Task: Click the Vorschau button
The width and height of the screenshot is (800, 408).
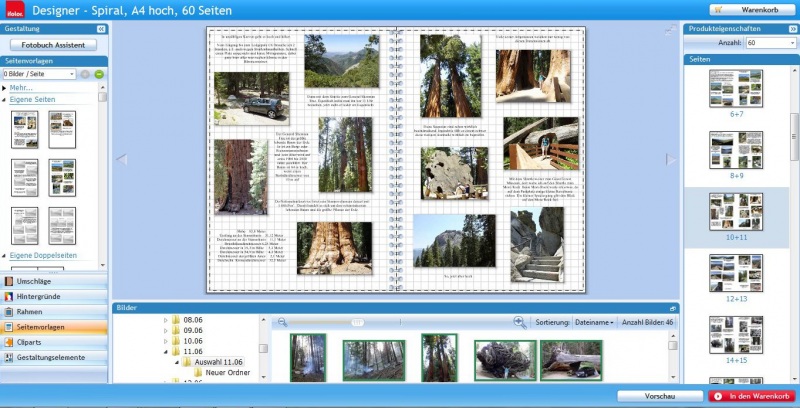Action: [x=660, y=396]
